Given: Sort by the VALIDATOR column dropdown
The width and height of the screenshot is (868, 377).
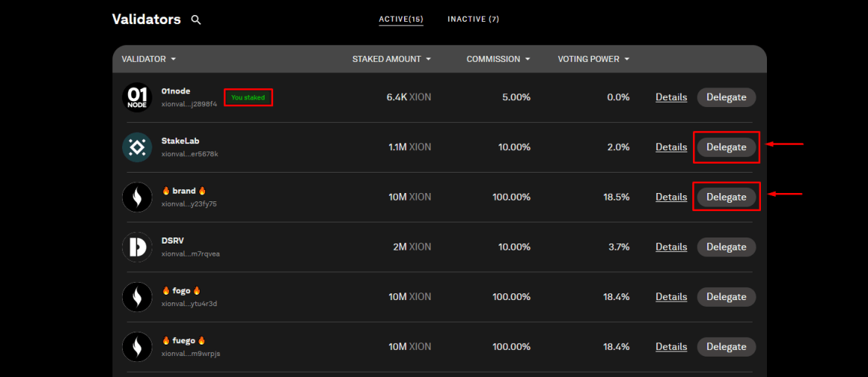Looking at the screenshot, I should [x=149, y=59].
